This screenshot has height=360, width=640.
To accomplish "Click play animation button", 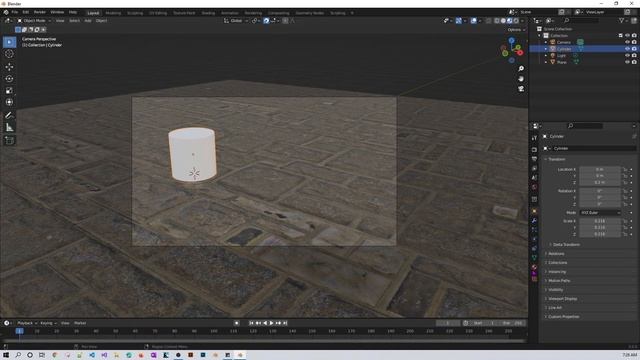I will [x=271, y=323].
